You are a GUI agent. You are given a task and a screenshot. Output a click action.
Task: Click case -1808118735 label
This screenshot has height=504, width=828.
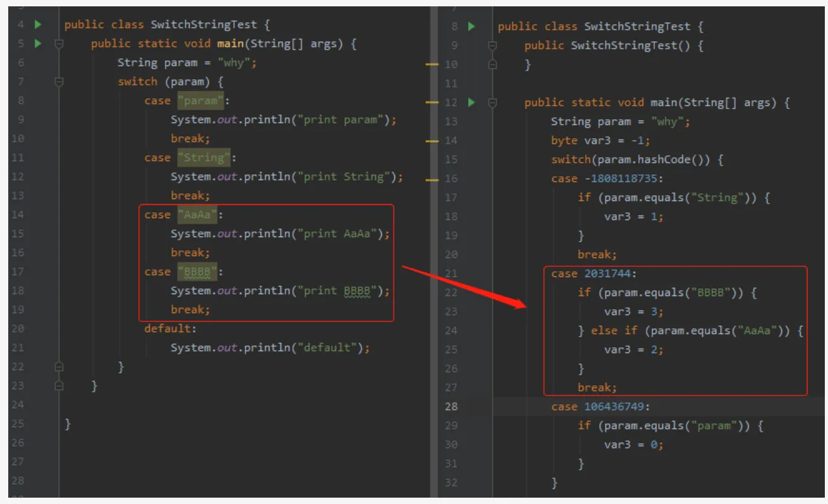607,179
